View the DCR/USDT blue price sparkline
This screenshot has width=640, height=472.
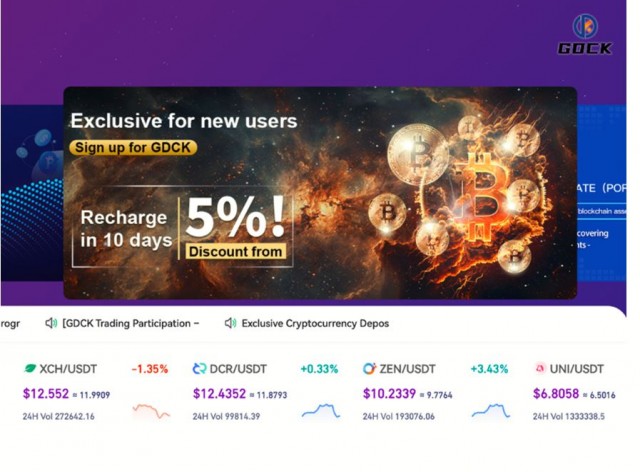[320, 411]
